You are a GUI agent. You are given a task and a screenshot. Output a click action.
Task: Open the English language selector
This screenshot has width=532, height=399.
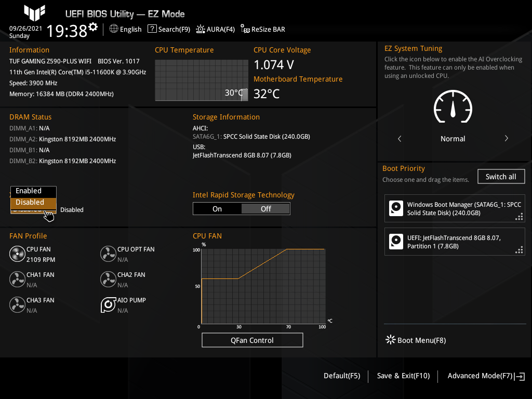pos(125,29)
